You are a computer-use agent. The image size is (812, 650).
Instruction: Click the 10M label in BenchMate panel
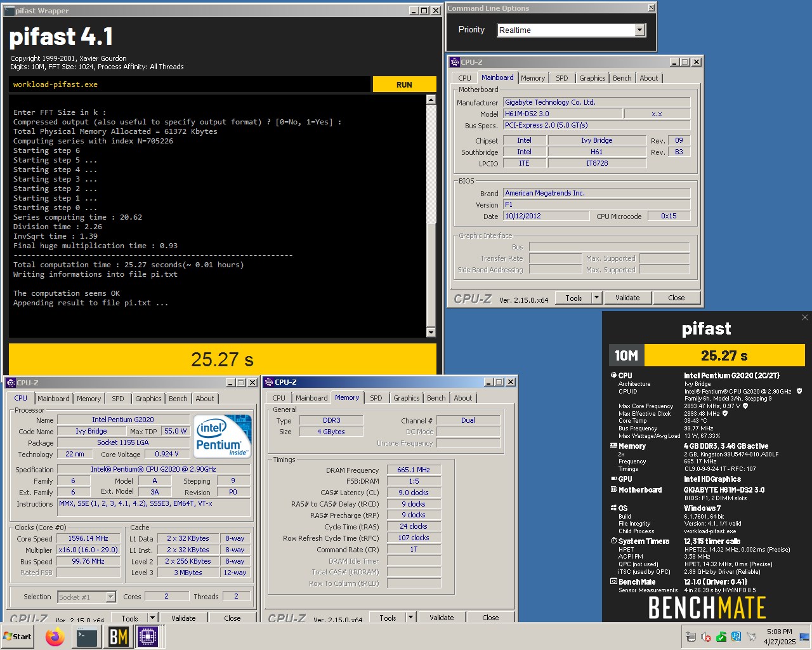[x=626, y=355]
